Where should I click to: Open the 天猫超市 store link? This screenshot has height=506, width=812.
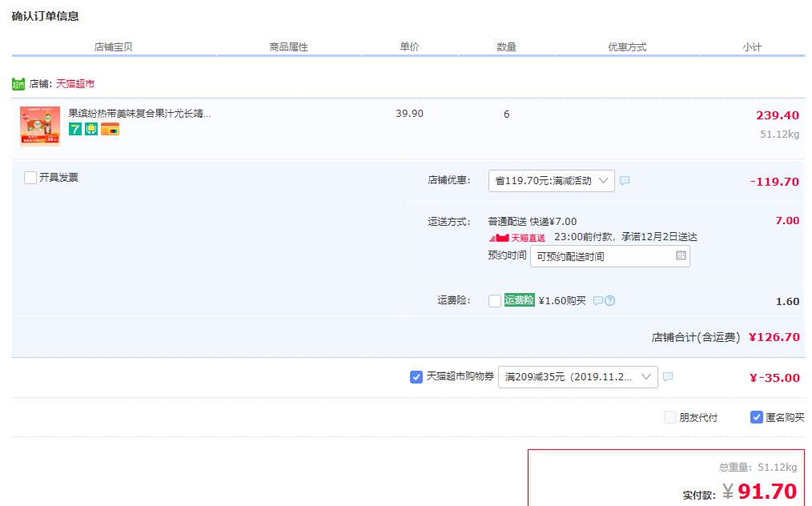click(75, 84)
